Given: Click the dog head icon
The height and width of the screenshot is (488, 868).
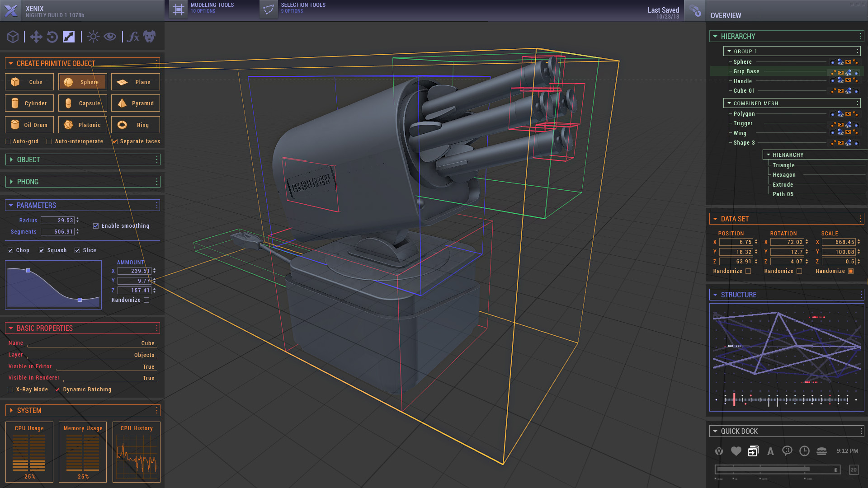Looking at the screenshot, I should [149, 37].
